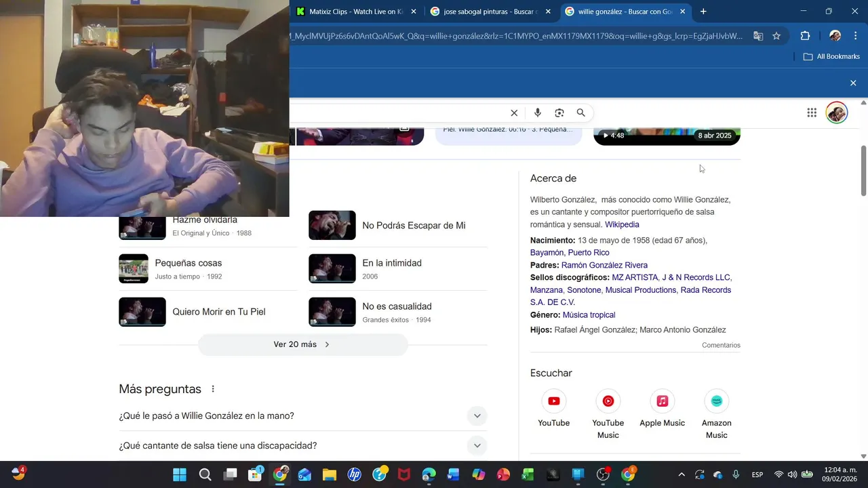Expand the song list with Ver 20 más
868x488 pixels.
[x=302, y=344]
